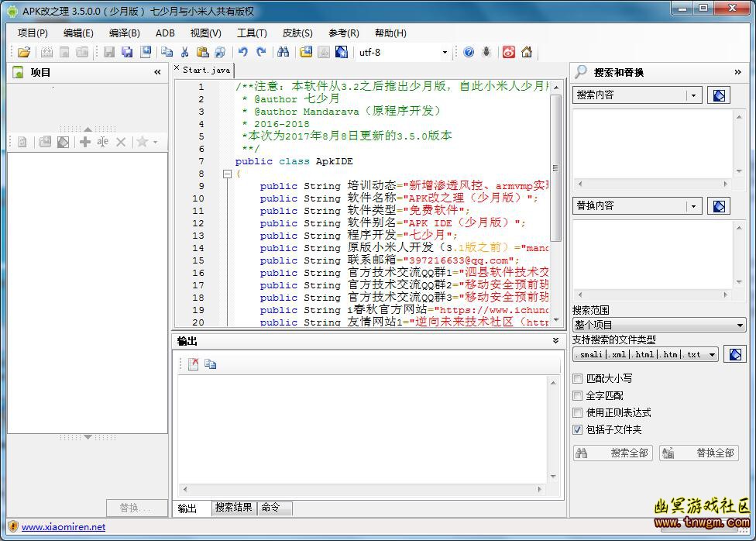756x541 pixels.
Task: Enable the 全字匹配 checkbox
Action: point(578,396)
